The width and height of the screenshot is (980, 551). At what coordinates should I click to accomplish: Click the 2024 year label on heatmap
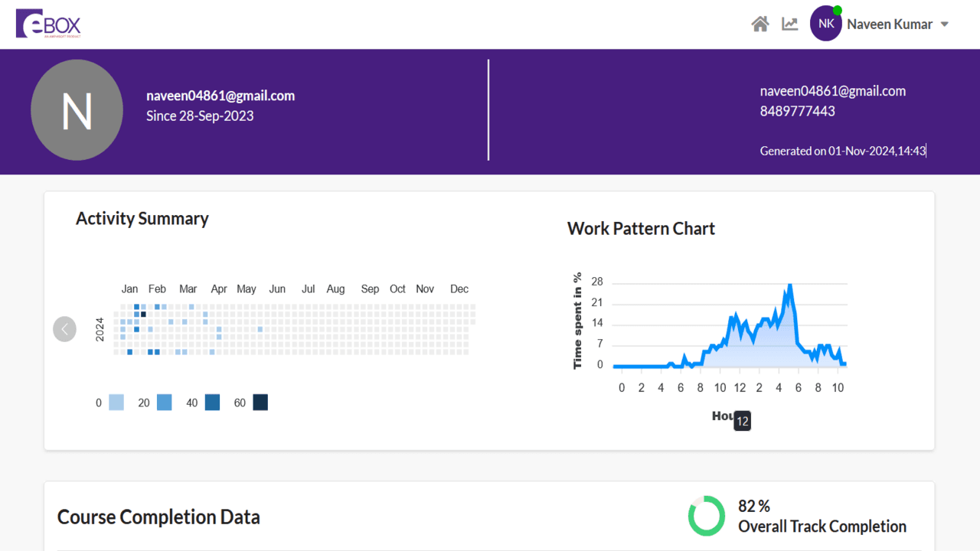100,329
